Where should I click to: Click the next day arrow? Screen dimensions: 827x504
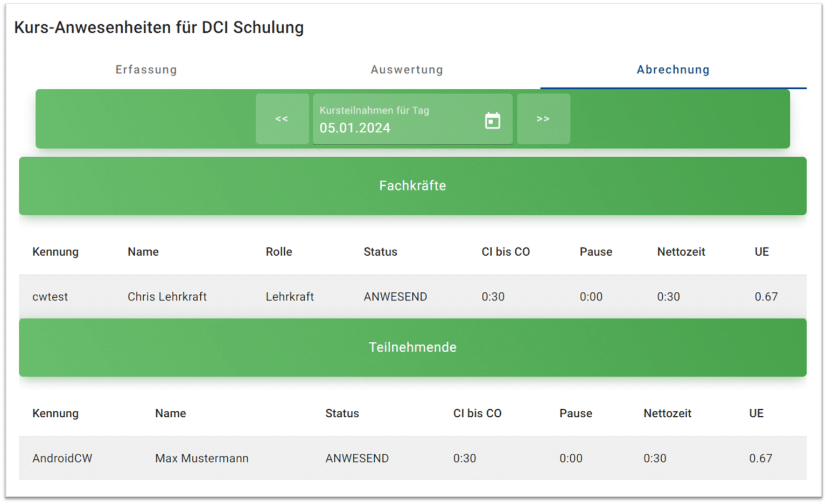point(543,119)
